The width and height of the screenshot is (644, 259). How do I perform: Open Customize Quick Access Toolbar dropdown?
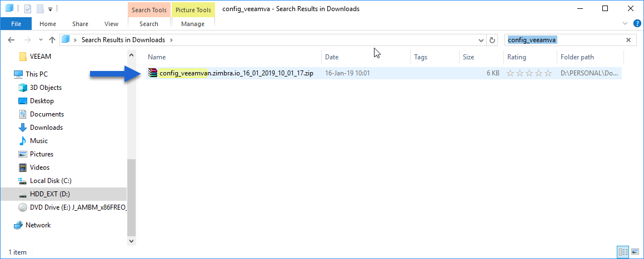(50, 9)
